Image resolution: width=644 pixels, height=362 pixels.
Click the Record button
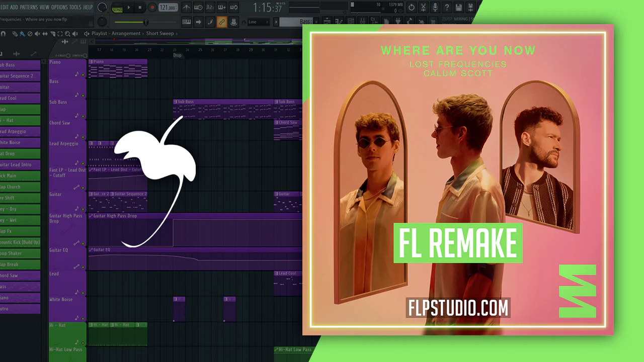click(x=152, y=8)
